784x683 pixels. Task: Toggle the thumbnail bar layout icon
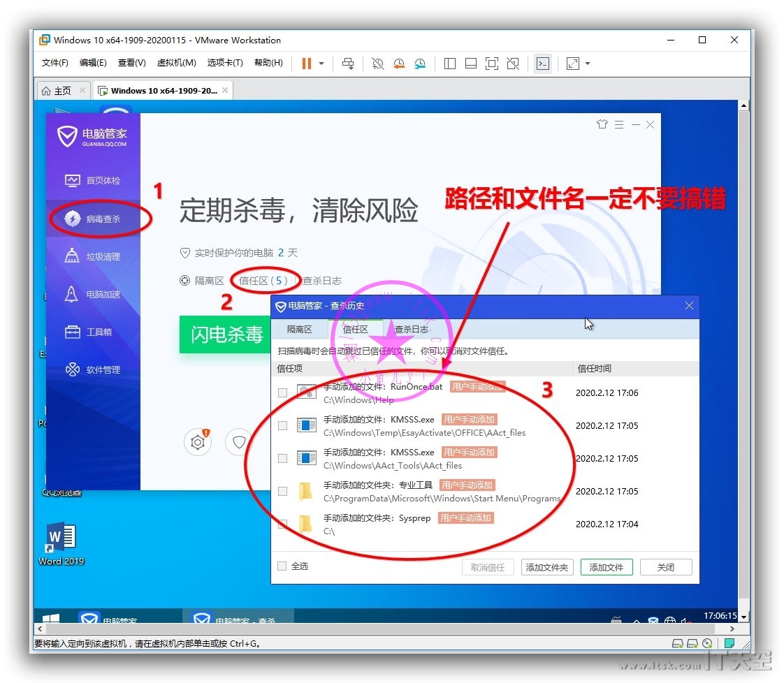pos(471,64)
